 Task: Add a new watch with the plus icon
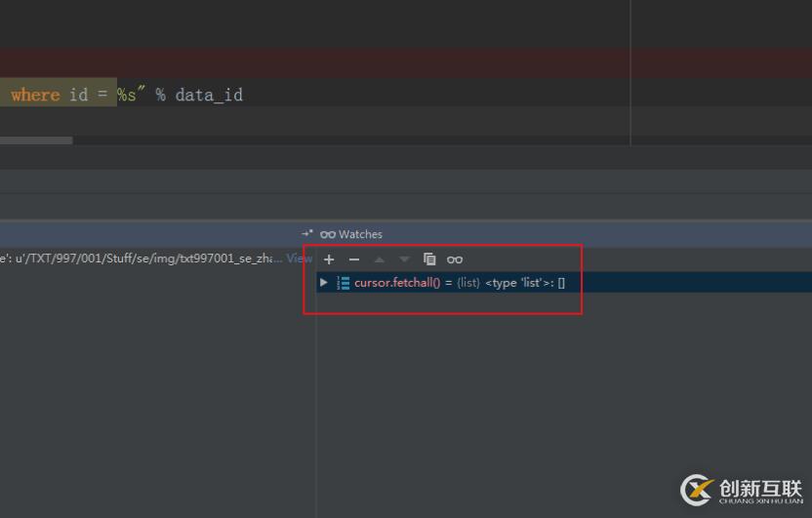point(329,259)
